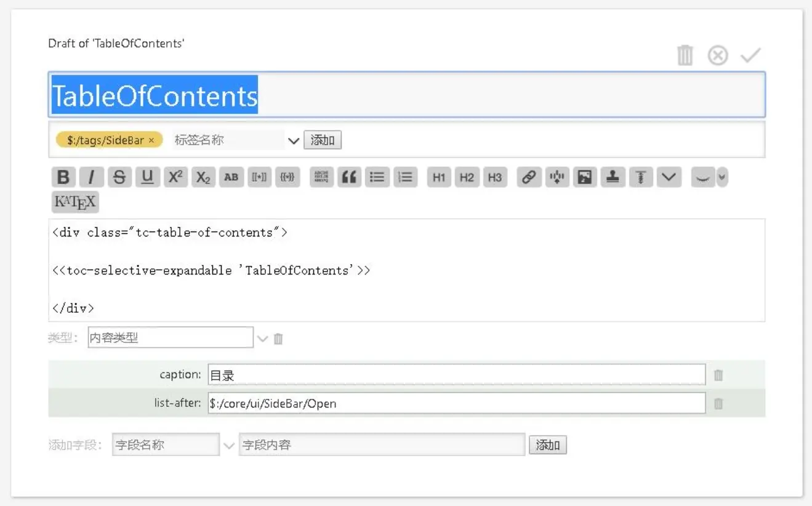Expand the content type dropdown
This screenshot has height=506, width=812.
tap(262, 339)
